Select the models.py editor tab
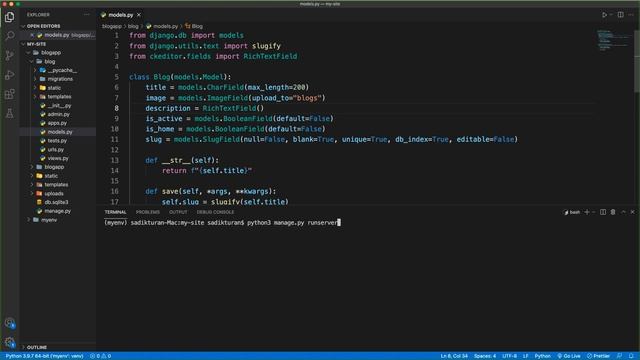Viewport: 640px width, 360px height. click(121, 15)
